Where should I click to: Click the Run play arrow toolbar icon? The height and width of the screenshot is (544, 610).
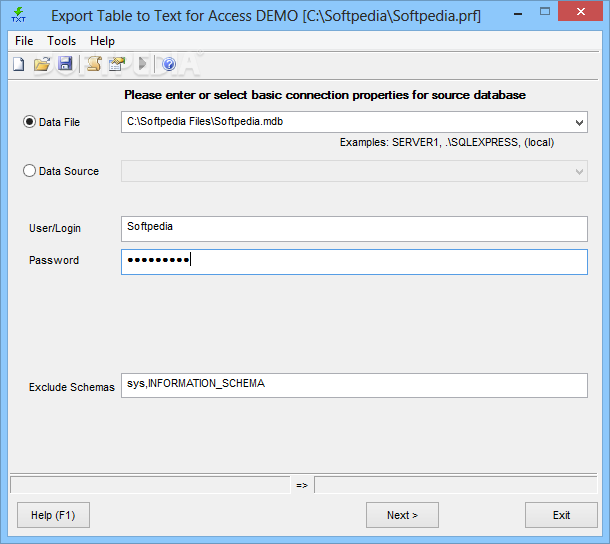pos(142,64)
